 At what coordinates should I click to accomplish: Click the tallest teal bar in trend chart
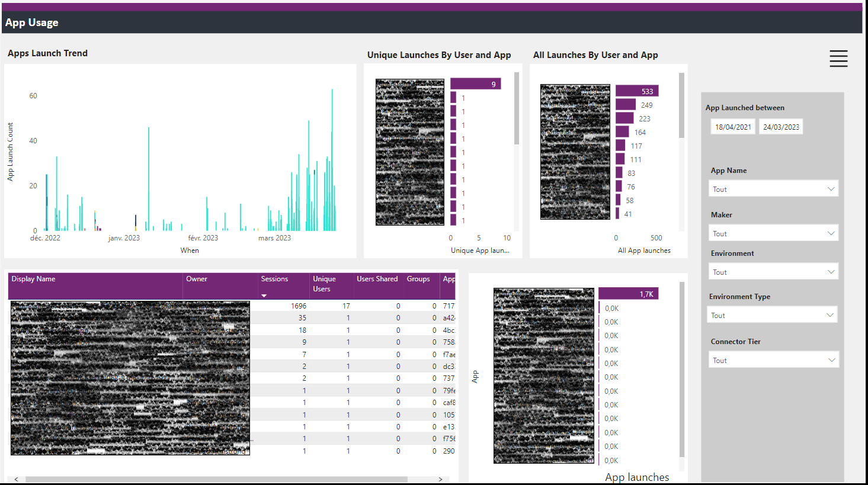(332, 160)
